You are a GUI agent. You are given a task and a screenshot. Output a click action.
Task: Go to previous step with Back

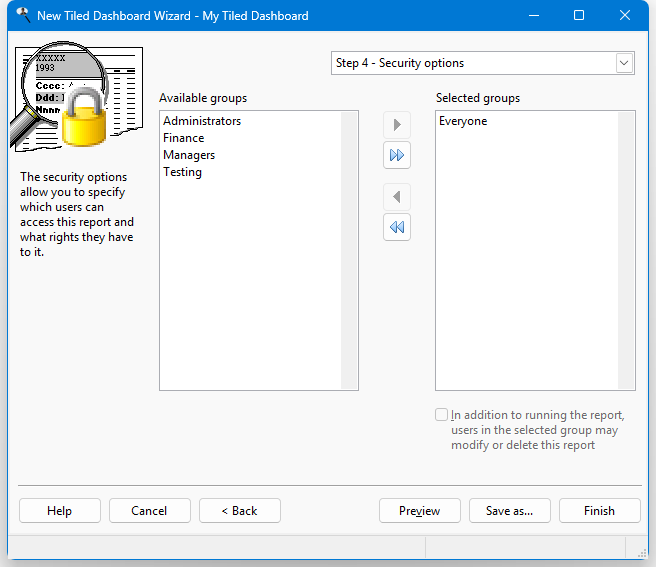(x=239, y=511)
